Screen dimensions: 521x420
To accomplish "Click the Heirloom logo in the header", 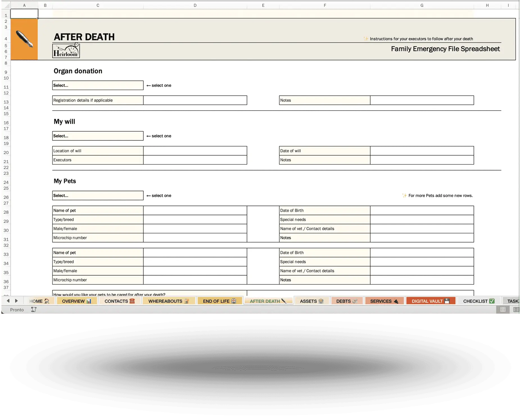I will (x=65, y=51).
